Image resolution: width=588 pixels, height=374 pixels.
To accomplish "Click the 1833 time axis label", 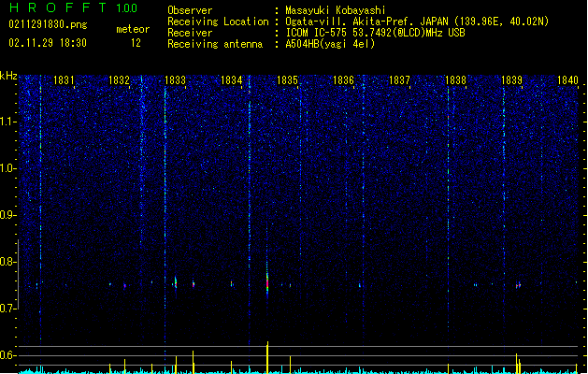I will (175, 80).
